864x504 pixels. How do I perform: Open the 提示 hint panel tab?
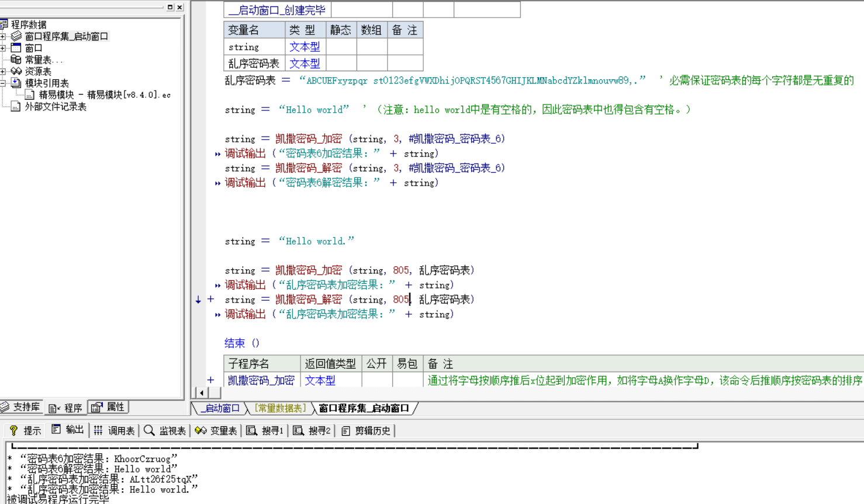[x=25, y=430]
